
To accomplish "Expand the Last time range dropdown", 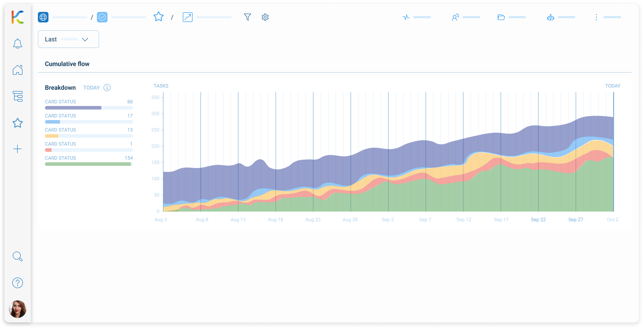I will coord(68,39).
